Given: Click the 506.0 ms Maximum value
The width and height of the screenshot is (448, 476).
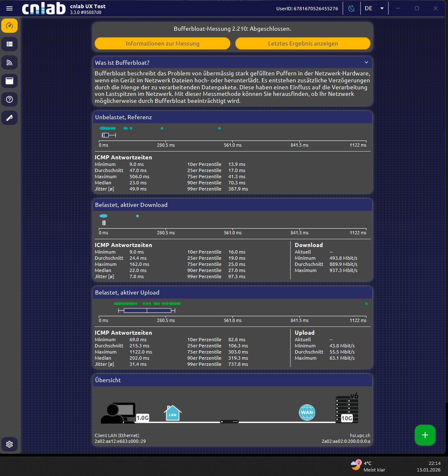Looking at the screenshot, I should (139, 177).
